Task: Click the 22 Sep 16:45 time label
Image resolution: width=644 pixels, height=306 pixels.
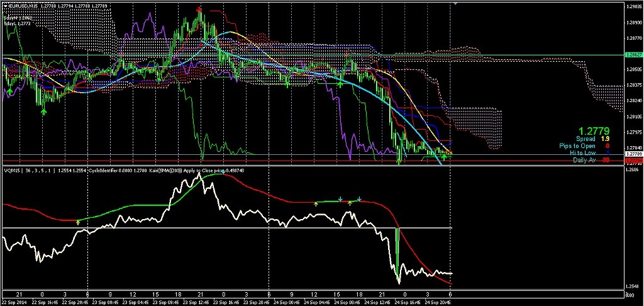Action: (45, 302)
